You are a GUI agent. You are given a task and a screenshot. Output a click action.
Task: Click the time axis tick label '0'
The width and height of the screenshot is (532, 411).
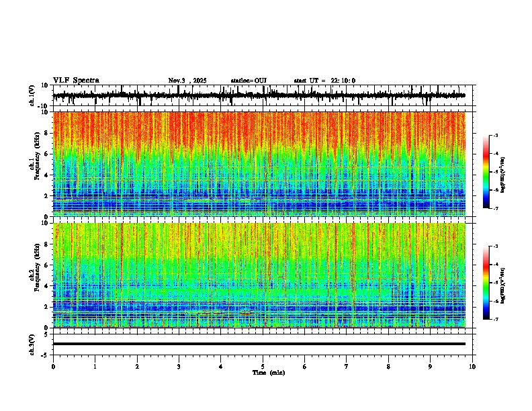pos(53,367)
